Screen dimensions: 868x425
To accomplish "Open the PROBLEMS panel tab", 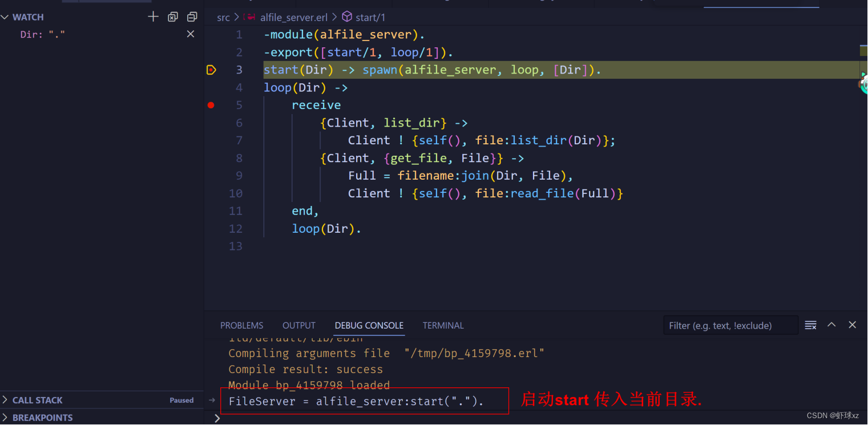I will (242, 325).
